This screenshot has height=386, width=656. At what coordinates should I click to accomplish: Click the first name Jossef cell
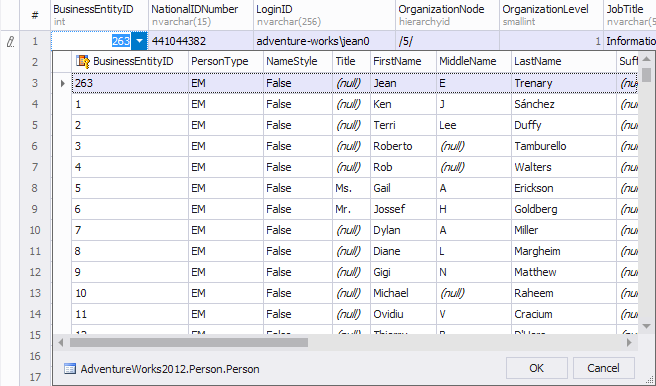point(403,209)
